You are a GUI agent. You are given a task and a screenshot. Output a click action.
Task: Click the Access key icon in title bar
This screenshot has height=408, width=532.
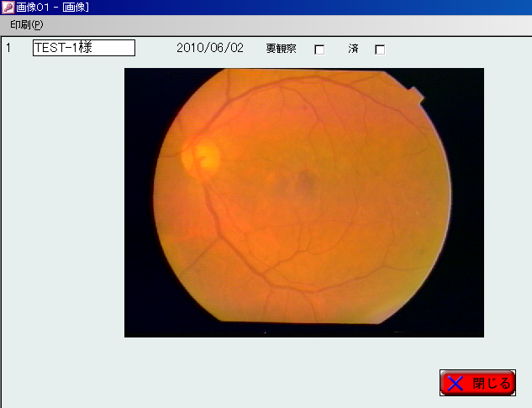[x=8, y=7]
